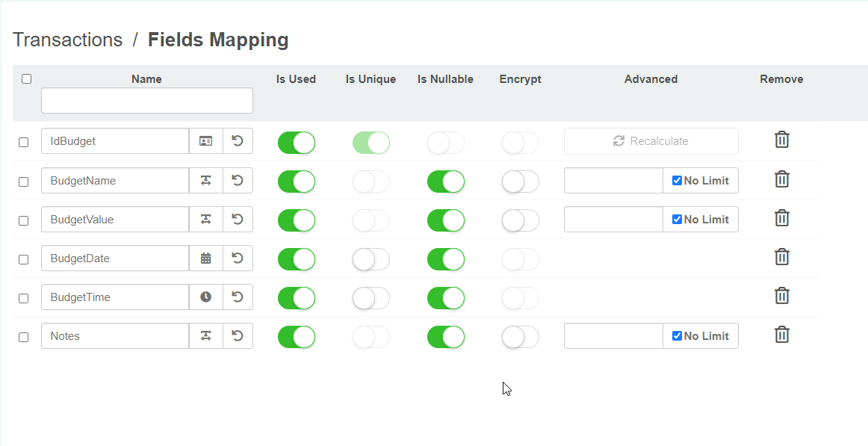Turn off Is Nullable for BudgetTime
This screenshot has width=868, height=446.
pos(446,298)
